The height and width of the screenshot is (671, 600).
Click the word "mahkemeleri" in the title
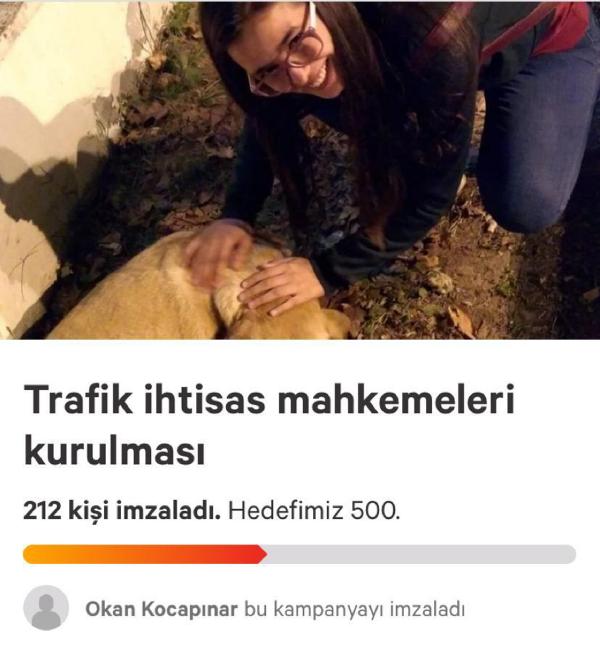click(x=396, y=399)
